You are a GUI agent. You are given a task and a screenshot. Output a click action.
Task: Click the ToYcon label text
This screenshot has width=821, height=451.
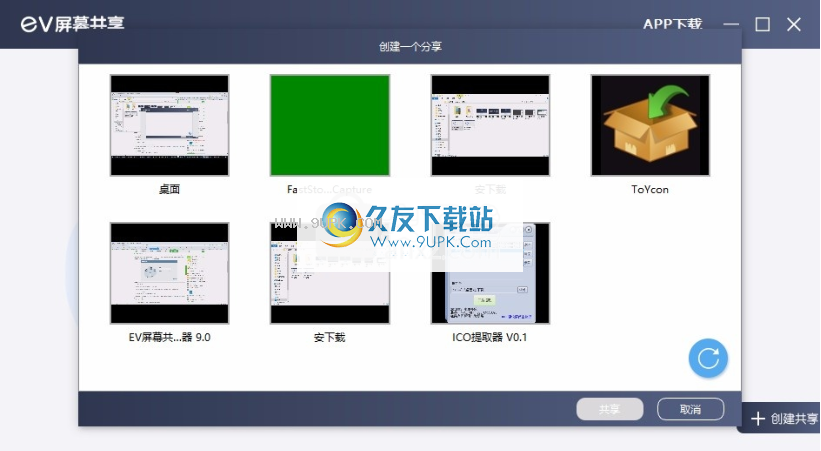650,190
